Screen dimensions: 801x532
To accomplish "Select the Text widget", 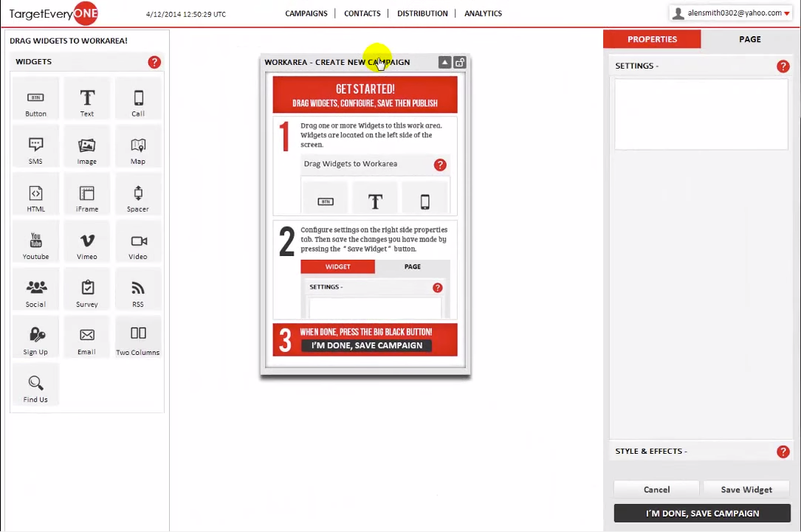I will click(87, 100).
